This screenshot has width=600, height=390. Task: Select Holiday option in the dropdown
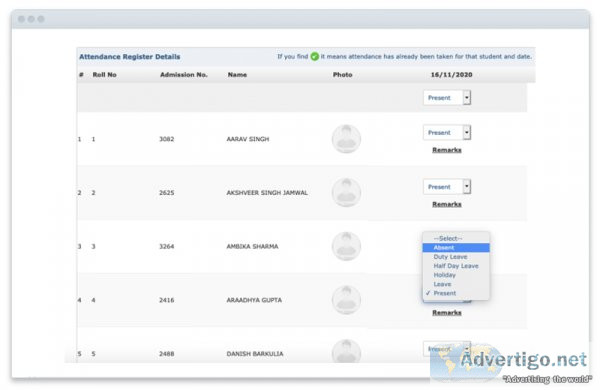point(456,275)
